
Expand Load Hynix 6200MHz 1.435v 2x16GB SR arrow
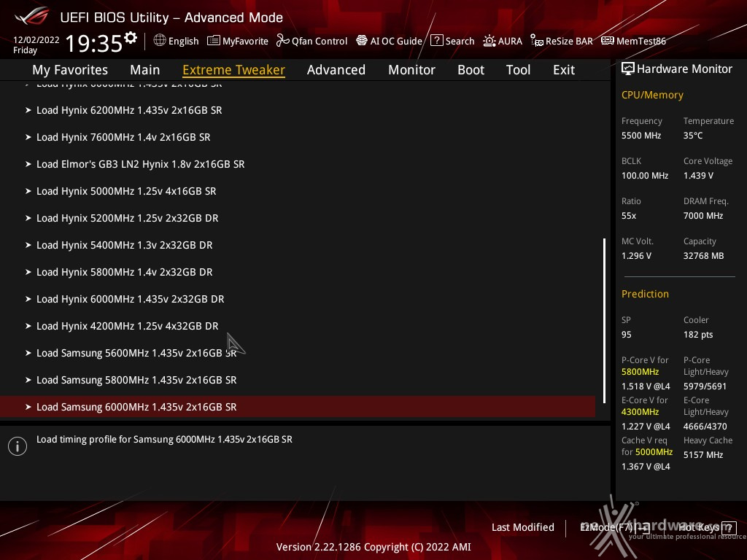coord(28,110)
